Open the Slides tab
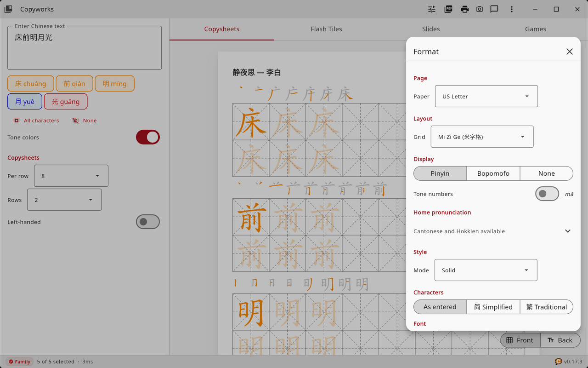The height and width of the screenshot is (368, 588). [431, 29]
